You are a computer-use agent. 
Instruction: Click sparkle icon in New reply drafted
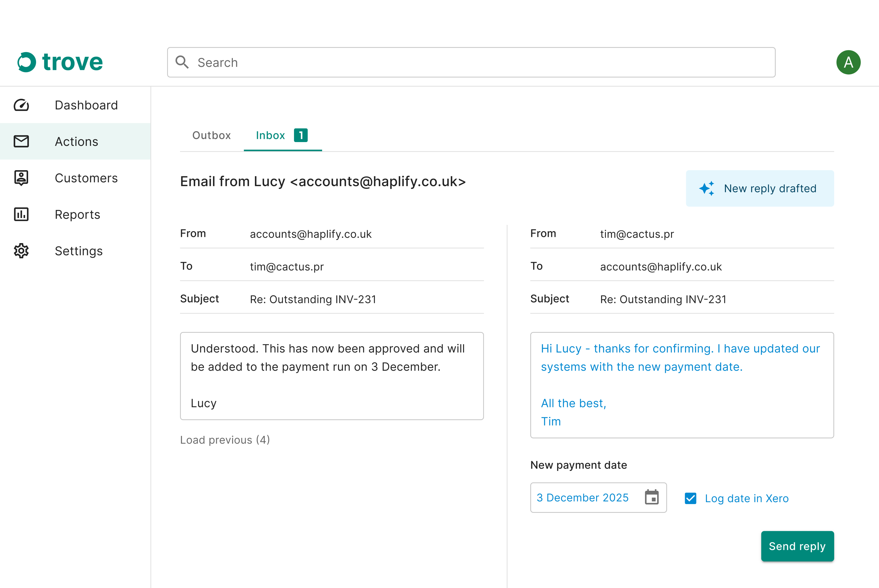pyautogui.click(x=707, y=188)
